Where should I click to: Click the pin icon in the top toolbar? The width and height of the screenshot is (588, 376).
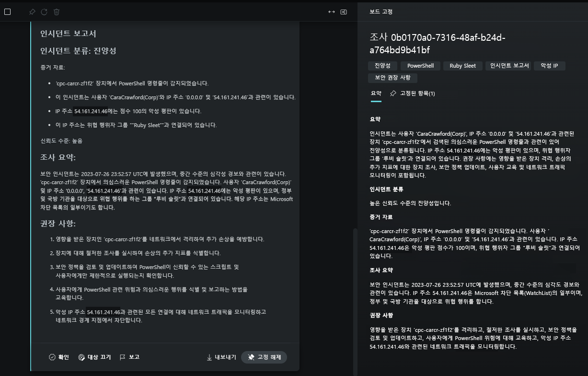tap(32, 12)
